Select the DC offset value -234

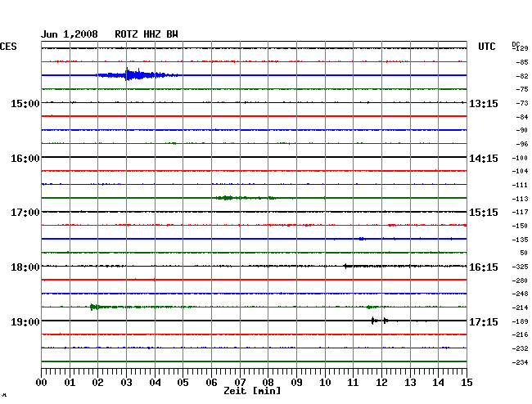click(520, 362)
